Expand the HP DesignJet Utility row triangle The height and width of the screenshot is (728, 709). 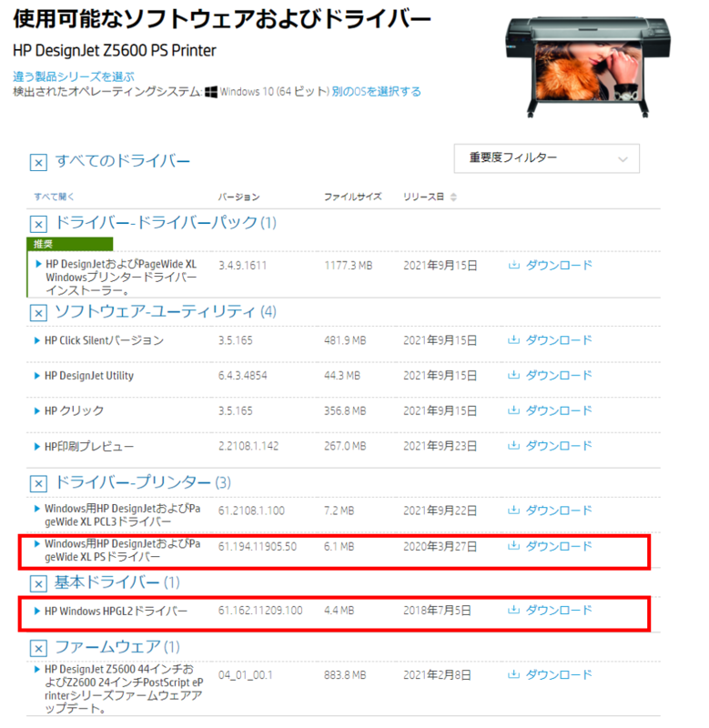tap(37, 376)
